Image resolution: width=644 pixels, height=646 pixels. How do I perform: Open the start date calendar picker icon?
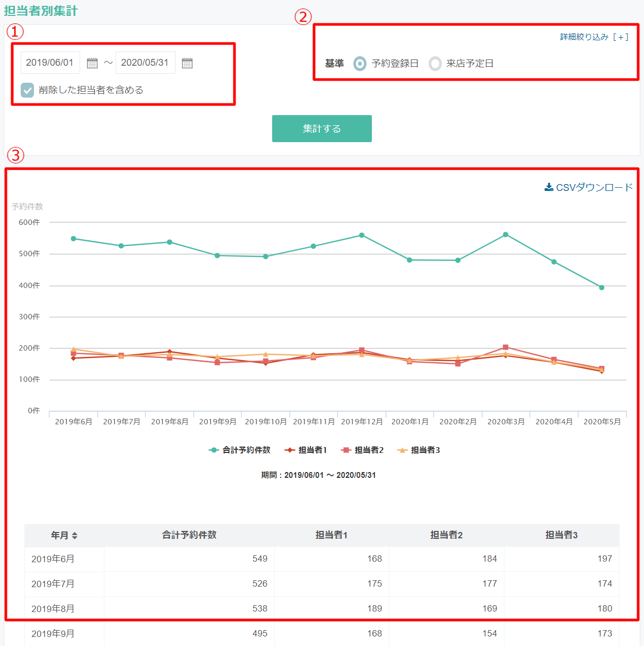(x=92, y=63)
